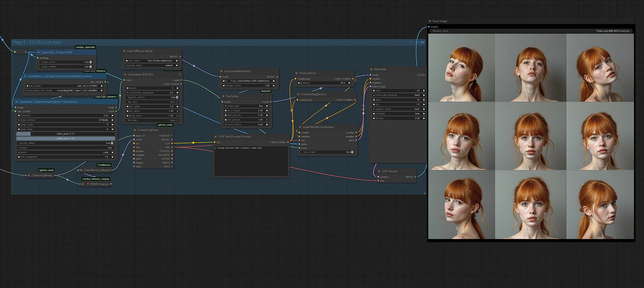The width and height of the screenshot is (644, 288).
Task: Open the bottom-right portrait thumbnail
Action: 600,205
